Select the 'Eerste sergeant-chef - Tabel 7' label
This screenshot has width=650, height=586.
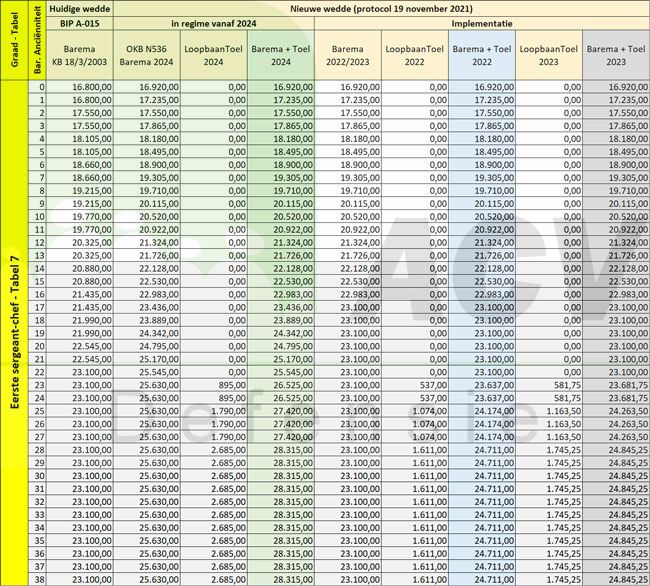coord(15,332)
